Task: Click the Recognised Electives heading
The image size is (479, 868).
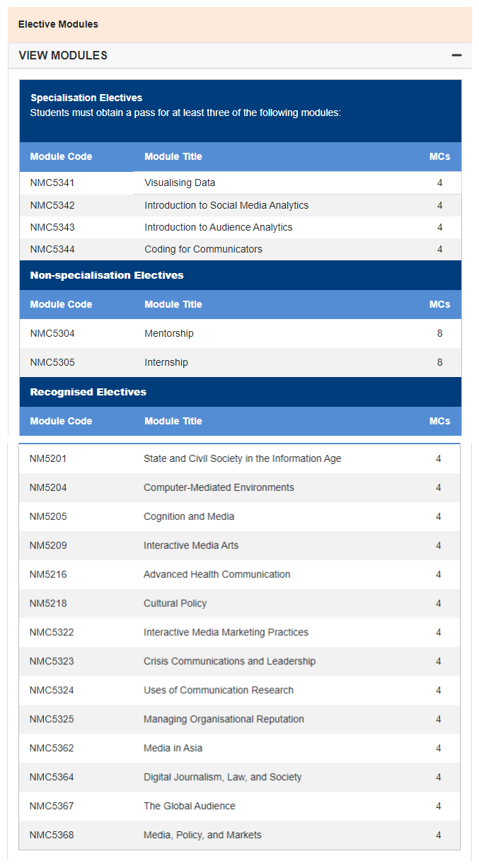Action: pyautogui.click(x=88, y=392)
